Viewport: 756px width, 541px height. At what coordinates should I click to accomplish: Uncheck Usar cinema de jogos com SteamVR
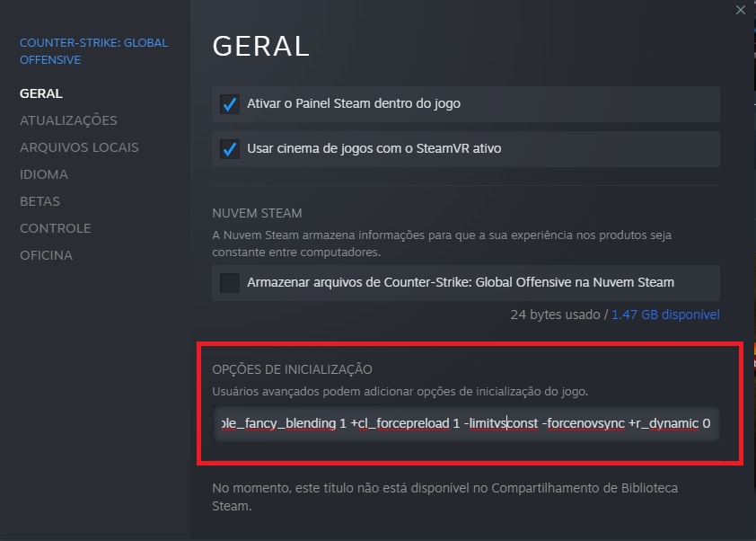click(x=230, y=149)
